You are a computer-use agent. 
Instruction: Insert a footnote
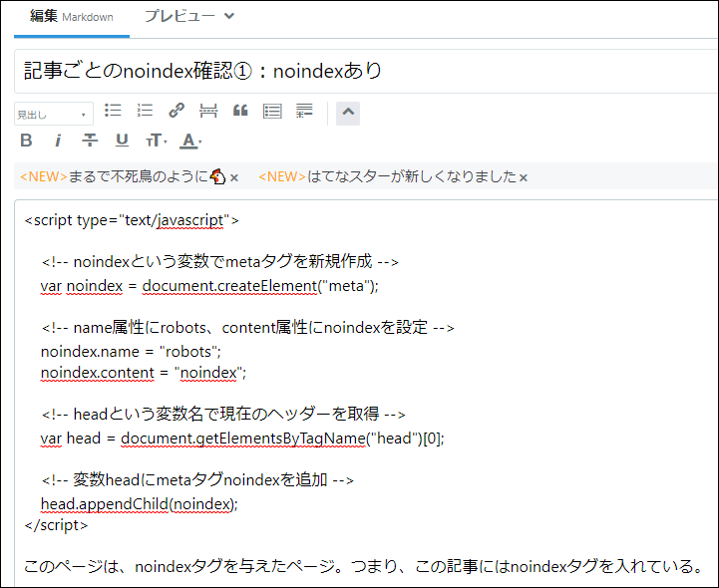tap(304, 111)
